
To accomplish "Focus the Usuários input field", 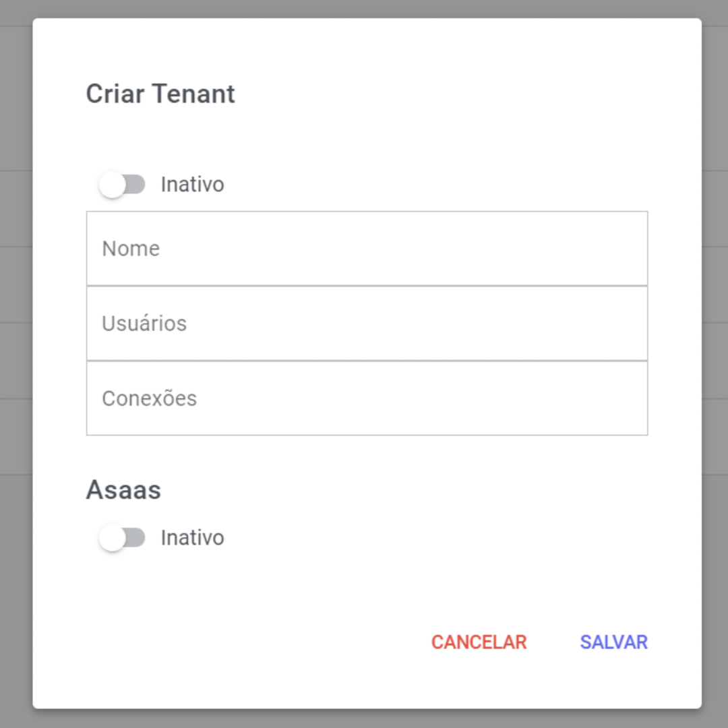I will tap(367, 323).
